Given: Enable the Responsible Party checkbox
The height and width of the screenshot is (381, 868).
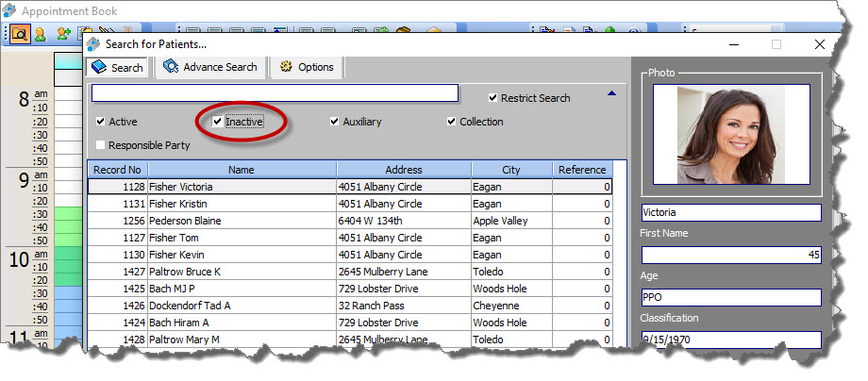Looking at the screenshot, I should [101, 145].
